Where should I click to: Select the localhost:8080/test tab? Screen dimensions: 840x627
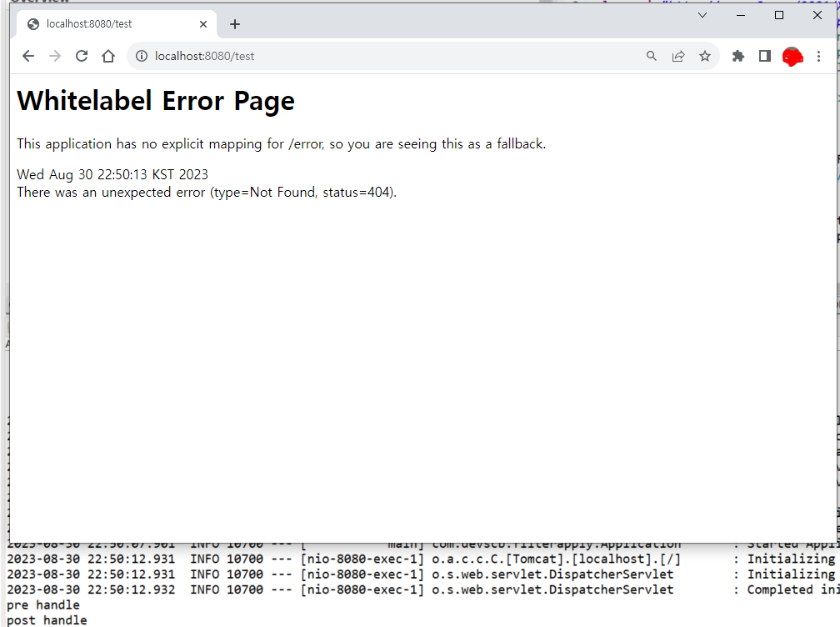[x=108, y=24]
